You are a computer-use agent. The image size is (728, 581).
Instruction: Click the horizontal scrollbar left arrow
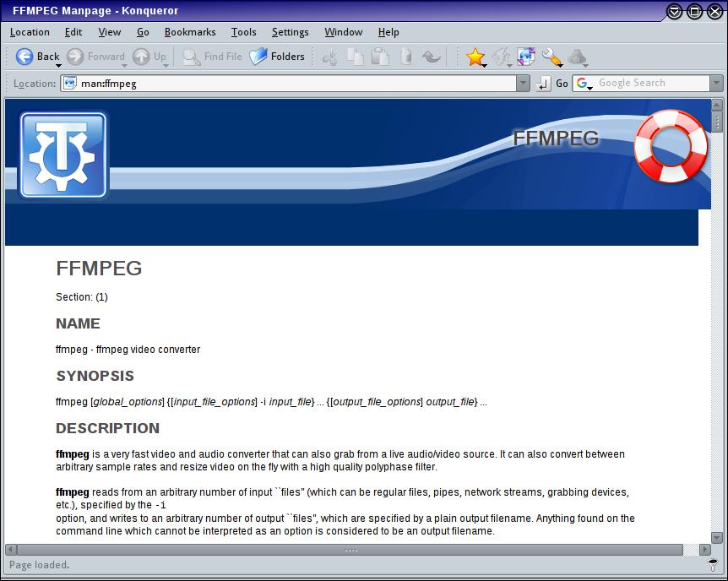[11, 550]
